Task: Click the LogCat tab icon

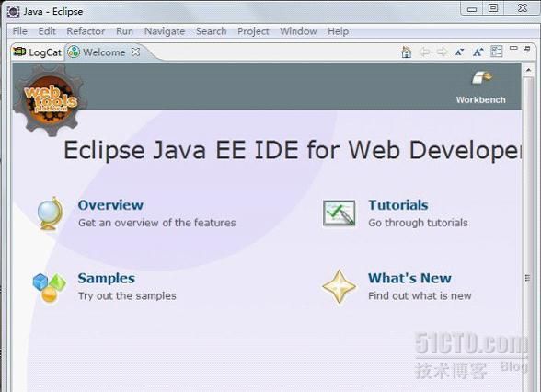Action: [x=19, y=52]
